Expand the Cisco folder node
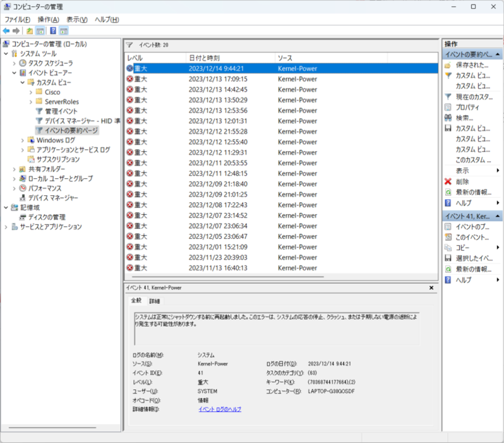Viewport: 504px width, 443px height. tap(31, 92)
